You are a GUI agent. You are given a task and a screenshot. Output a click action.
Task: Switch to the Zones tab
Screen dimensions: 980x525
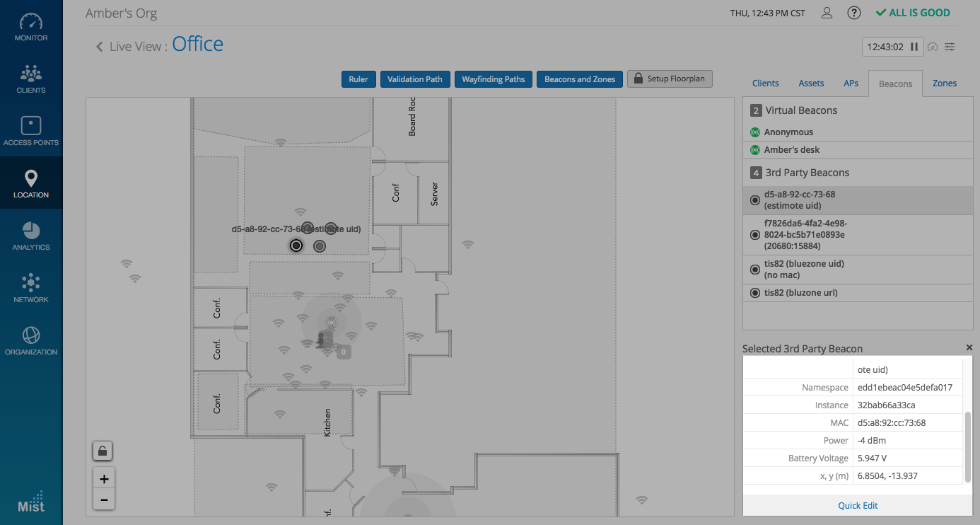click(x=944, y=83)
